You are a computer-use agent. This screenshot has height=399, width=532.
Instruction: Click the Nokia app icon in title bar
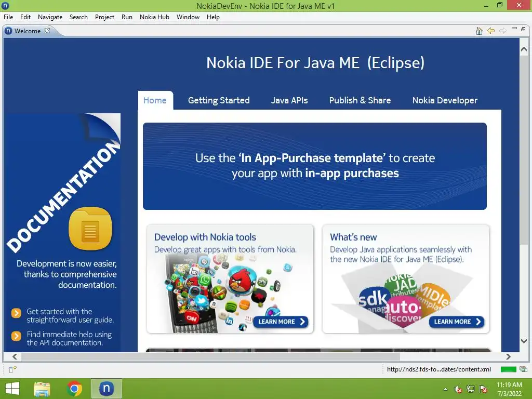coord(5,5)
